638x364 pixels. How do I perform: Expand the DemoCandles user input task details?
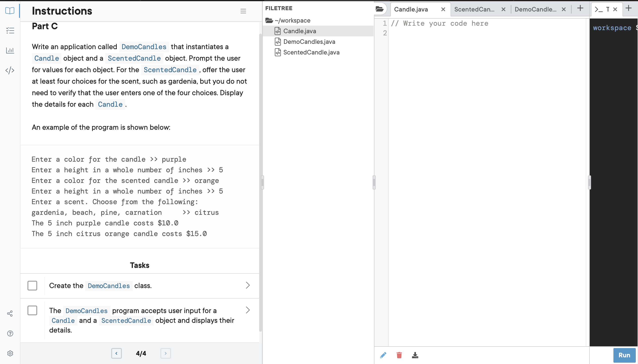[248, 310]
